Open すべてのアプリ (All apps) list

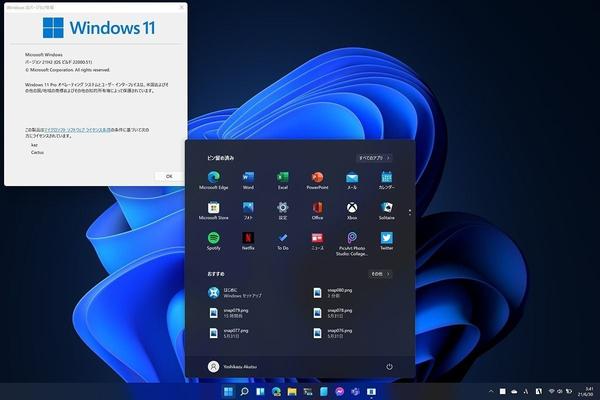coord(374,158)
